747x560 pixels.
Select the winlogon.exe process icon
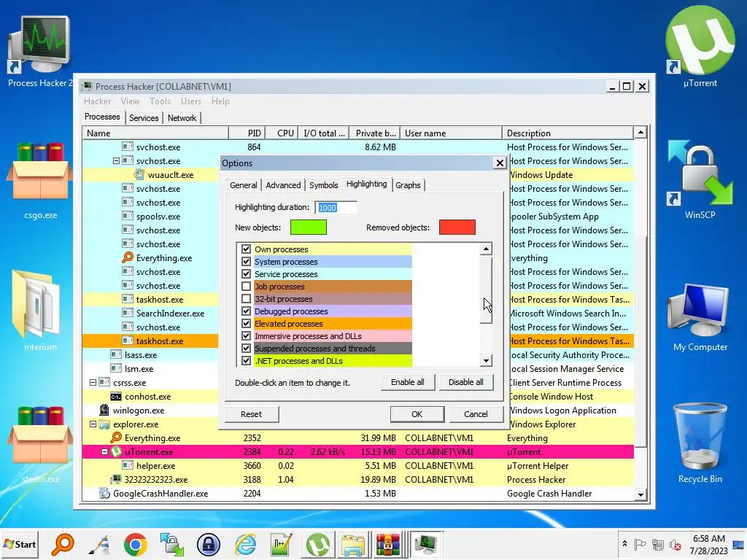[104, 410]
